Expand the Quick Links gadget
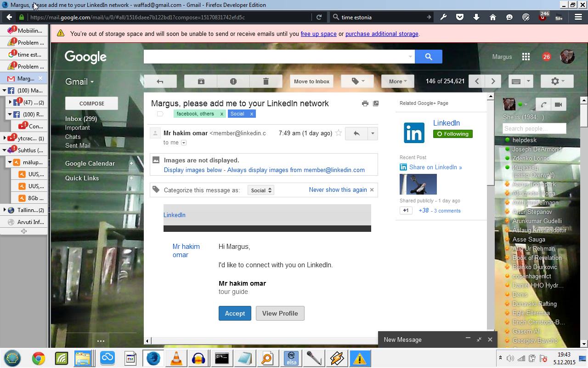 coord(131,178)
